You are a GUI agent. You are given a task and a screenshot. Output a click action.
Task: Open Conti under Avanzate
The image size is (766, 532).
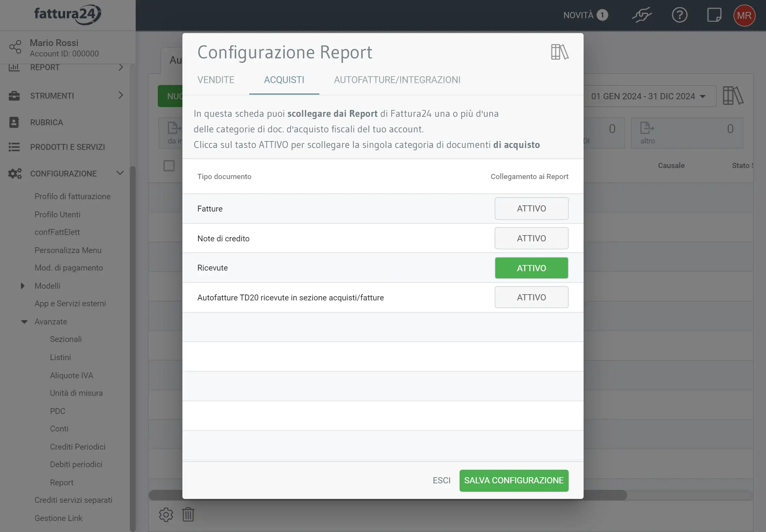[59, 429]
